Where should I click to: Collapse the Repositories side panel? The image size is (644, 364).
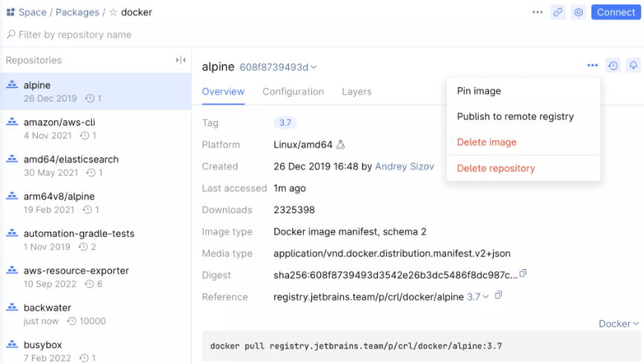[180, 60]
